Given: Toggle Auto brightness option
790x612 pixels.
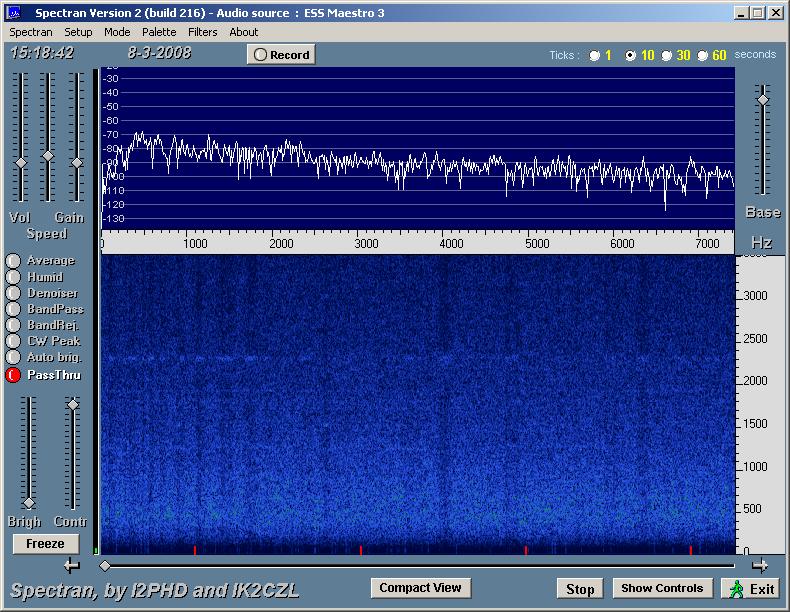Looking at the screenshot, I should (13, 357).
